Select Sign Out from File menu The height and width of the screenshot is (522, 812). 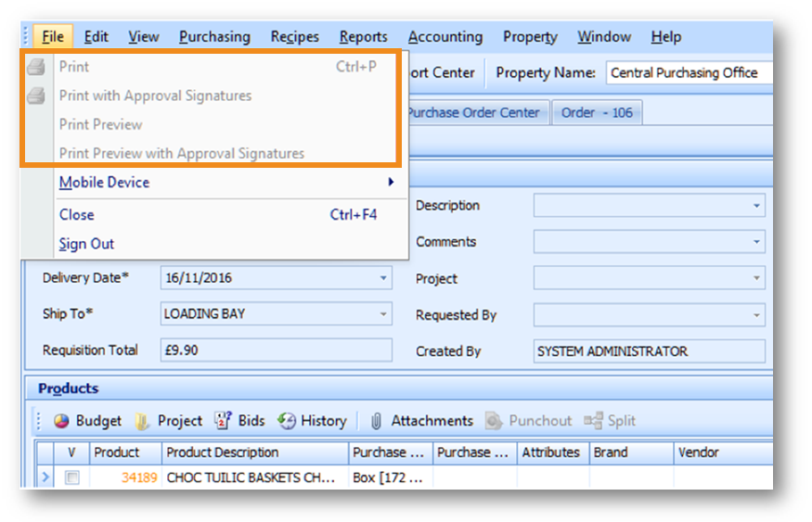point(86,244)
